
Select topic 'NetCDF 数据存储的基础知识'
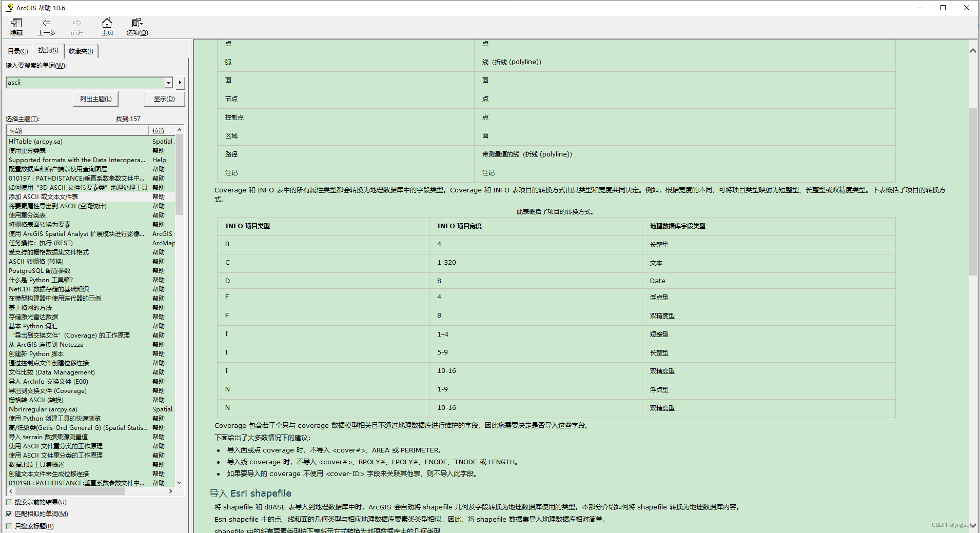click(49, 289)
